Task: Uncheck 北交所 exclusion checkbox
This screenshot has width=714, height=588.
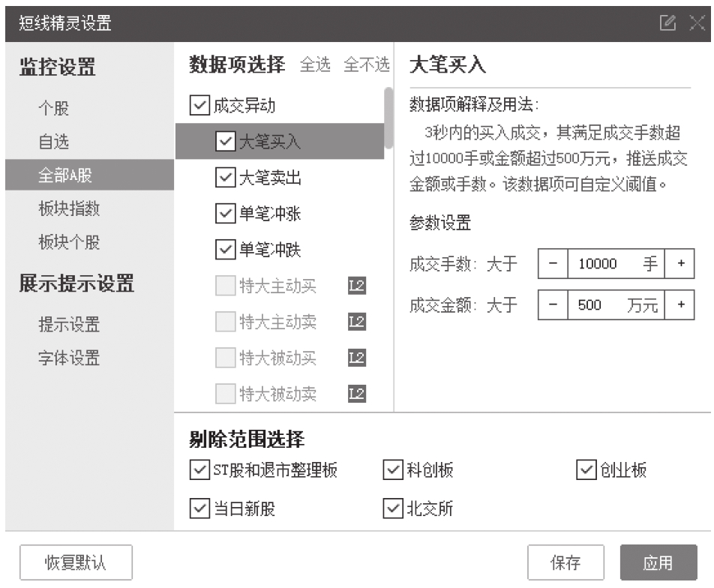Action: click(393, 508)
